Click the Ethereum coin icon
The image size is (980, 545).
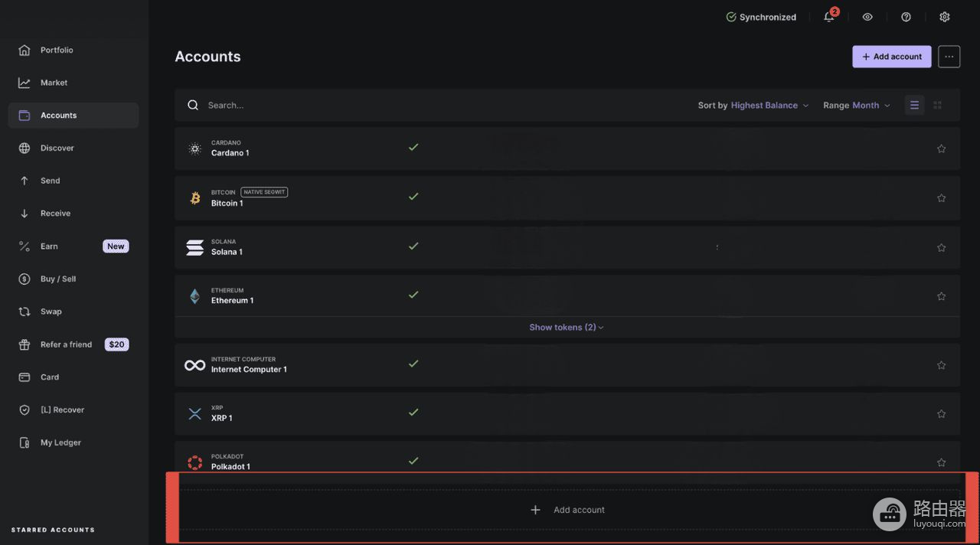(x=194, y=296)
